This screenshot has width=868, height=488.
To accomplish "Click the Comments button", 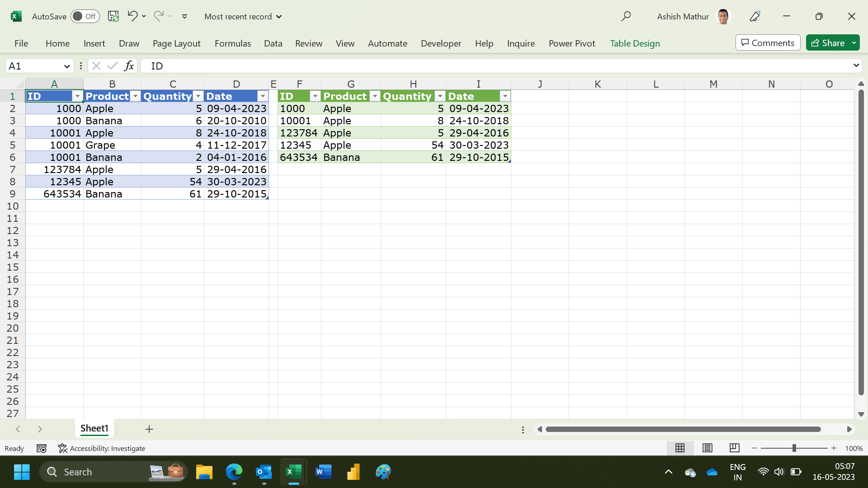I will [768, 43].
